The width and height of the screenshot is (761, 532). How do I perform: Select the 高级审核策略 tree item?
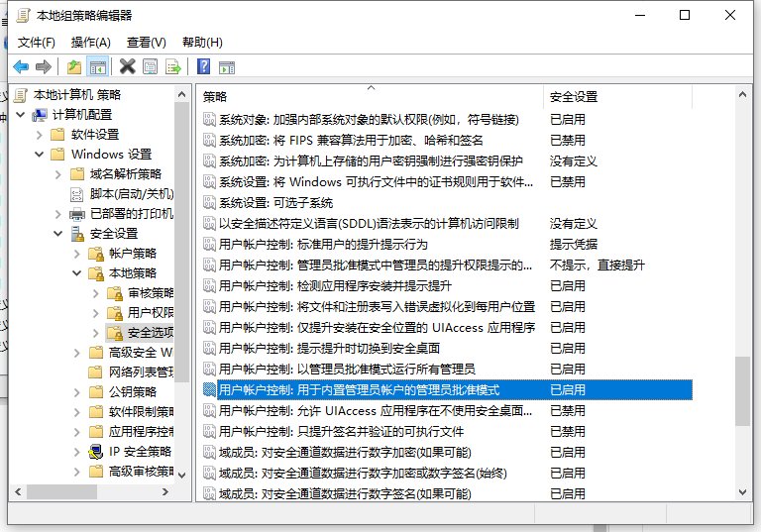[141, 472]
